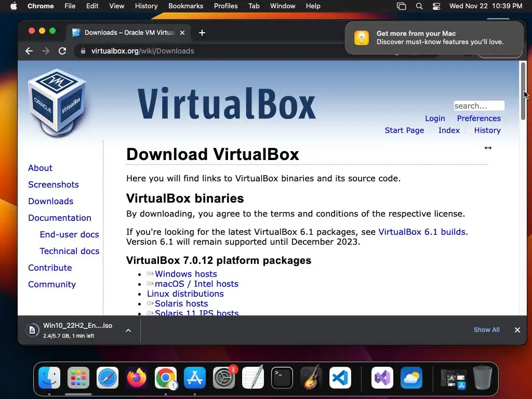Launch Safari from the dock
Viewport: 532px width, 399px height.
click(108, 378)
